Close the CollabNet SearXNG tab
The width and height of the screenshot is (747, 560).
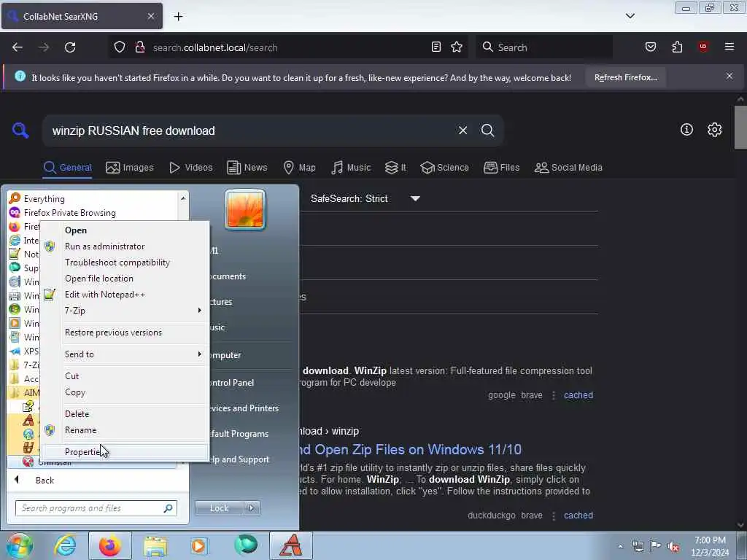tap(150, 16)
